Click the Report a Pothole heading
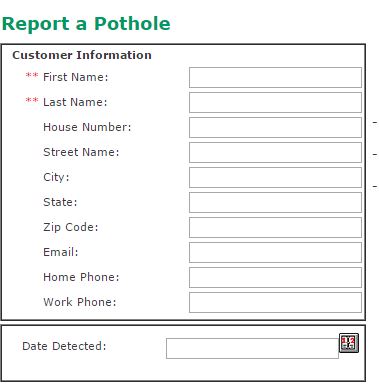Image resolution: width=379 pixels, height=389 pixels. [x=86, y=24]
